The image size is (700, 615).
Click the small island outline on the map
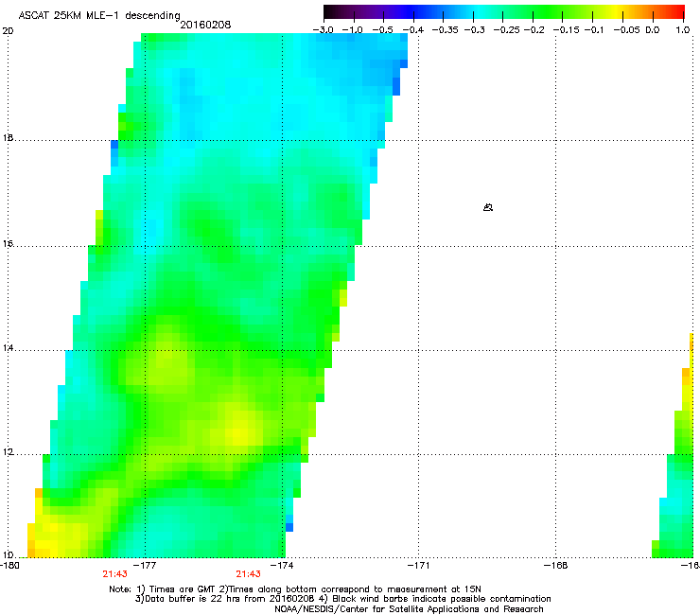pos(488,207)
